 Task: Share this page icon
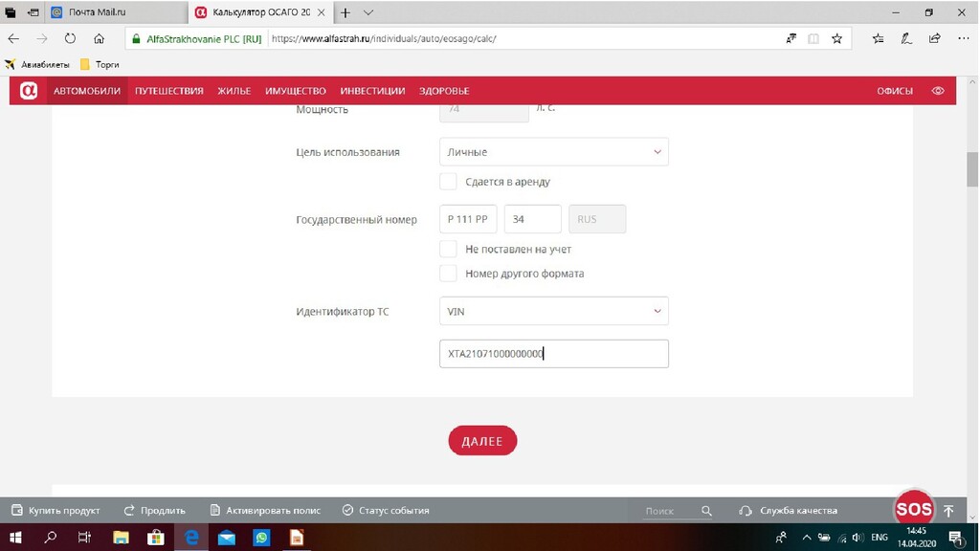click(x=934, y=38)
